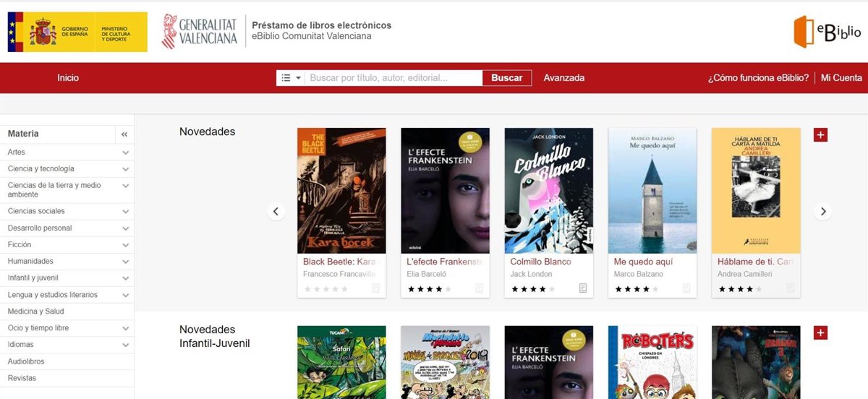
Task: Go to Inicio in navigation bar
Action: (68, 78)
